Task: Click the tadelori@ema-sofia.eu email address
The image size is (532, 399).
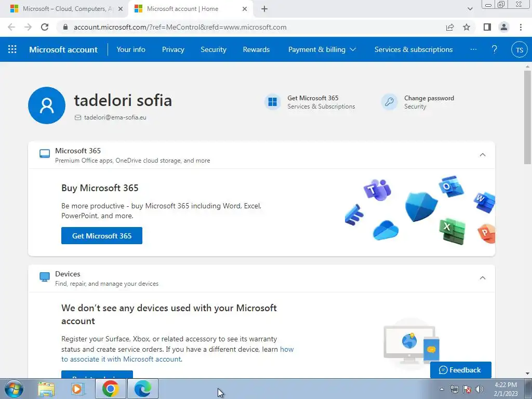Action: (115, 117)
